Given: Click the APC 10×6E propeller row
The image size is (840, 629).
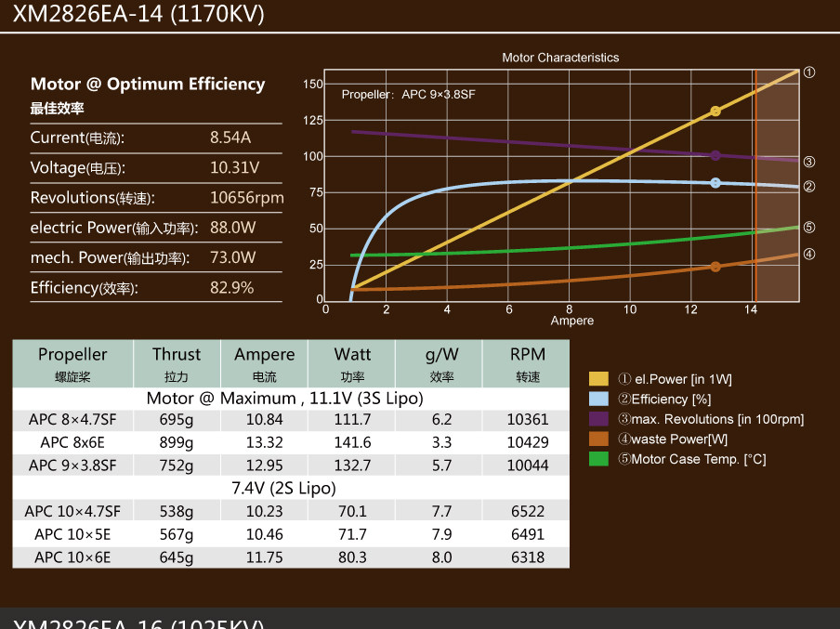Looking at the screenshot, I should [x=291, y=557].
